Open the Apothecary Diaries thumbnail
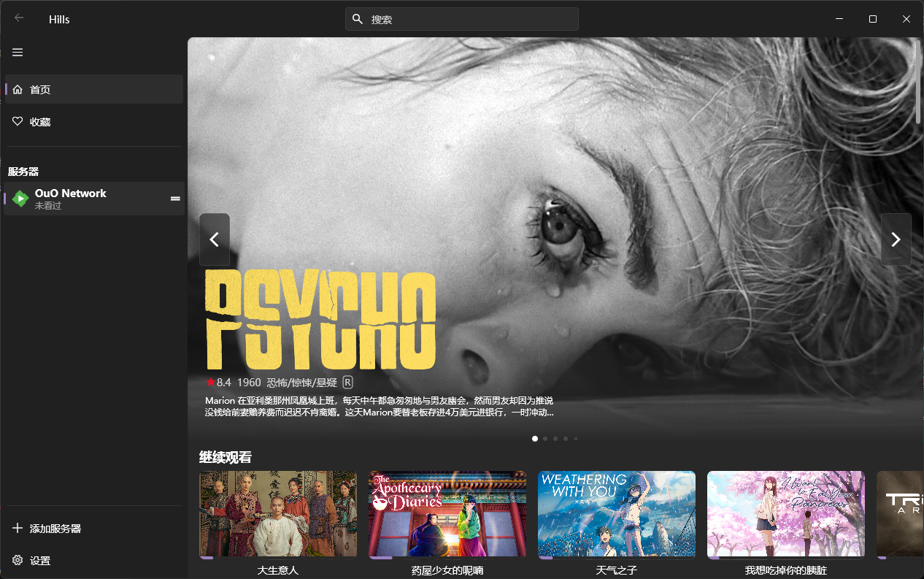The height and width of the screenshot is (579, 924). tap(447, 514)
